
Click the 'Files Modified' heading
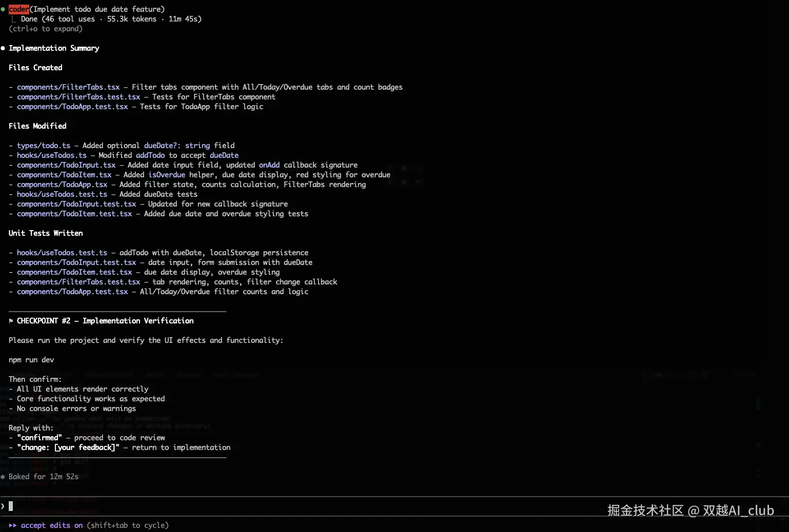37,126
